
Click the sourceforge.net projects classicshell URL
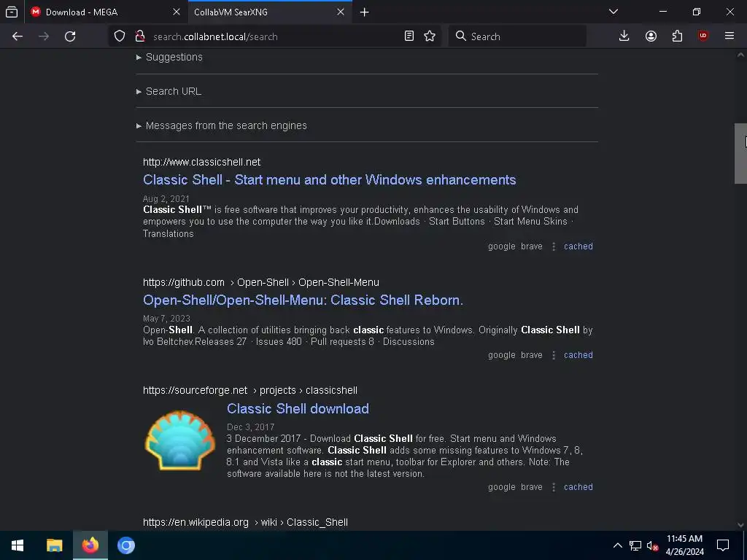(x=250, y=391)
